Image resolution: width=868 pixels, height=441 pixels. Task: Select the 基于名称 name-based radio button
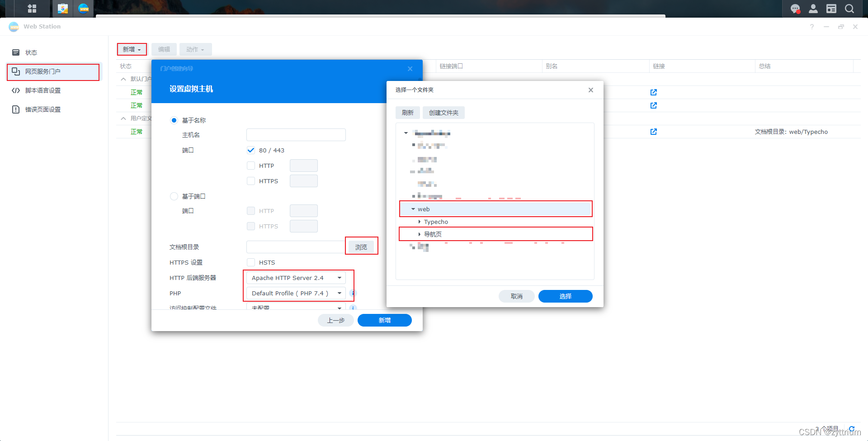pos(174,120)
